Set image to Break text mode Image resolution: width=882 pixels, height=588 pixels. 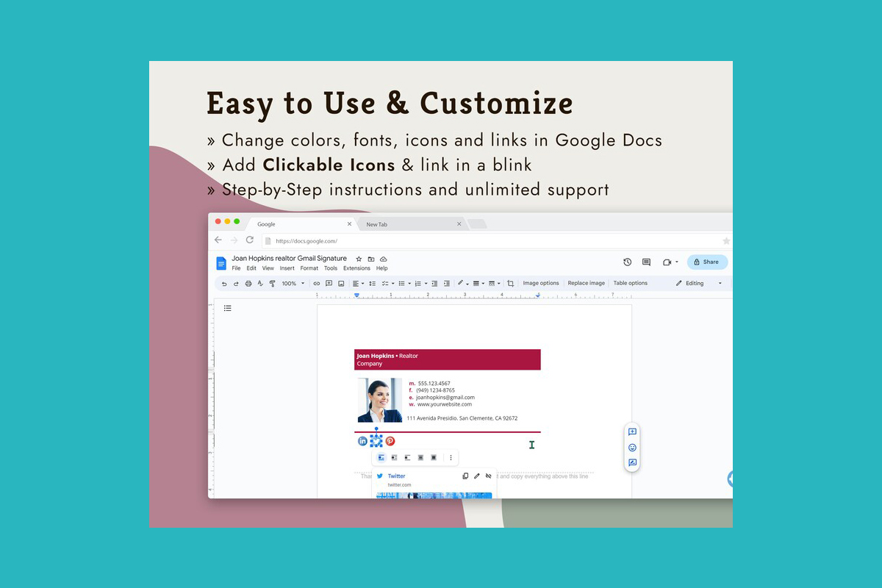407,457
